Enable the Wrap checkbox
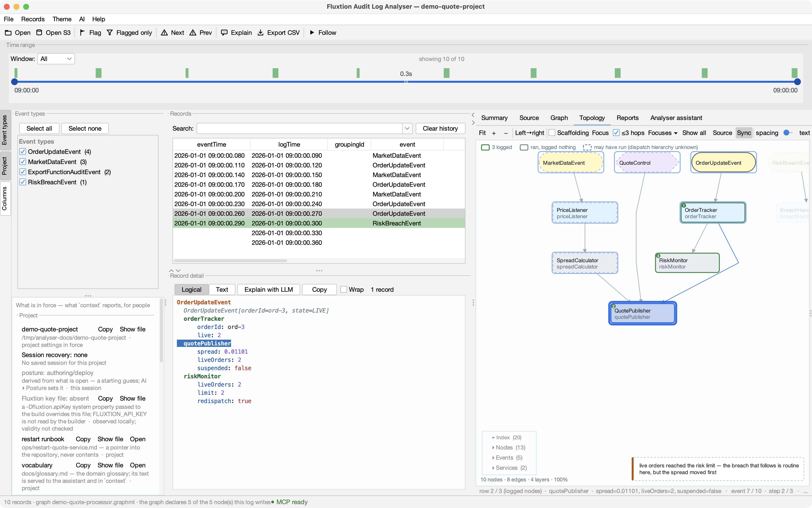 344,289
